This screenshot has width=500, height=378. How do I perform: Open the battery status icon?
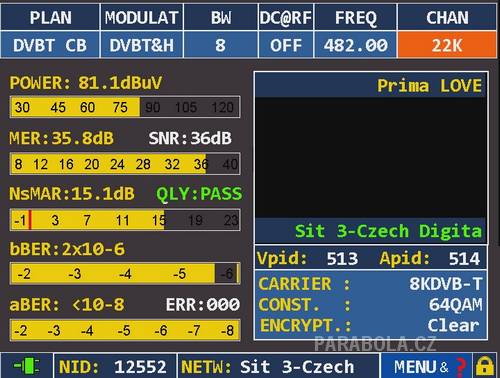point(26,366)
